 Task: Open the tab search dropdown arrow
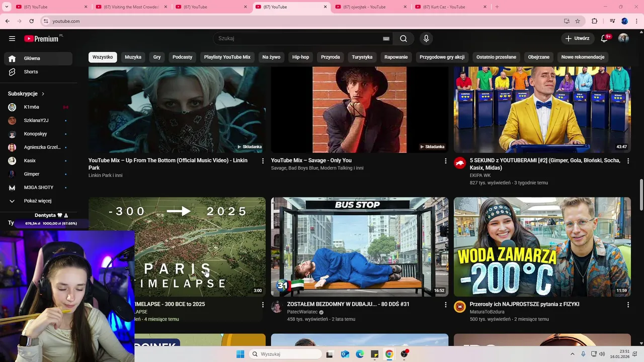[7, 7]
